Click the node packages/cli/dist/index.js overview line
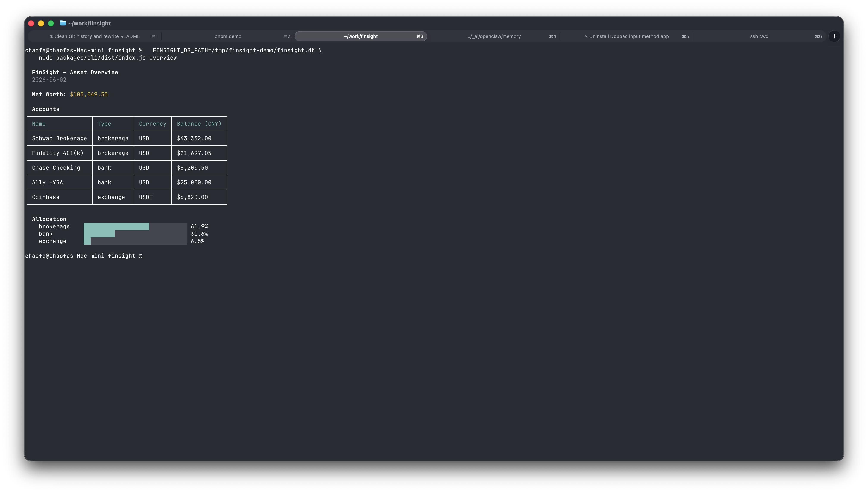 click(x=108, y=58)
